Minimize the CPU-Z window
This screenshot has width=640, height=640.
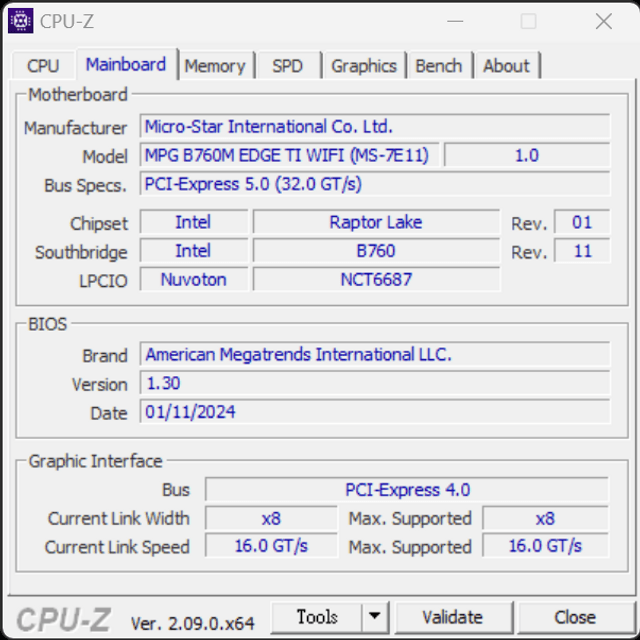click(x=455, y=21)
